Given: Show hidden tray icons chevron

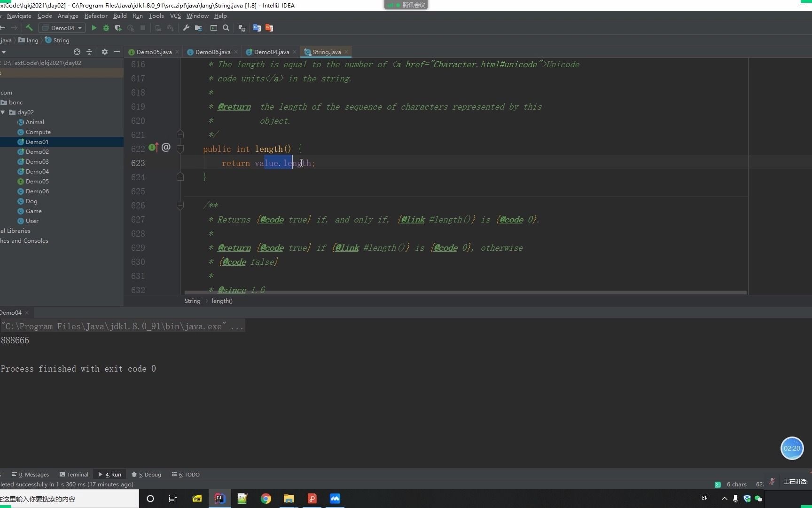Looking at the screenshot, I should point(724,499).
